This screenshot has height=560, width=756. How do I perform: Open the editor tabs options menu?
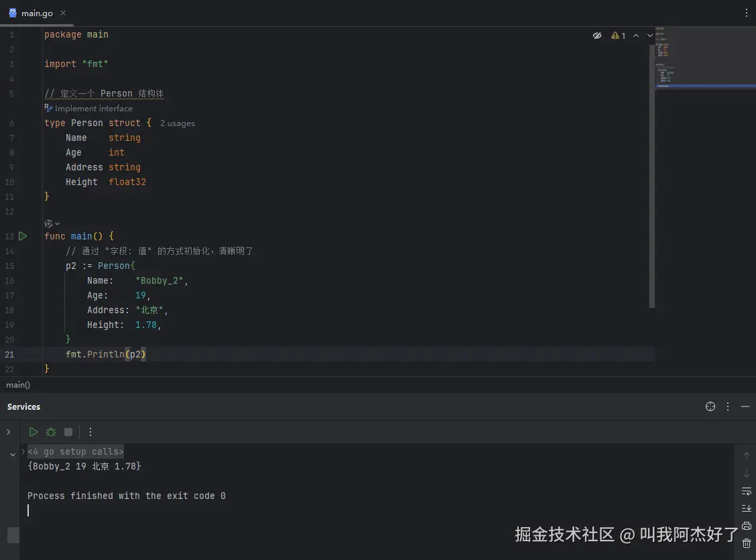pyautogui.click(x=746, y=13)
